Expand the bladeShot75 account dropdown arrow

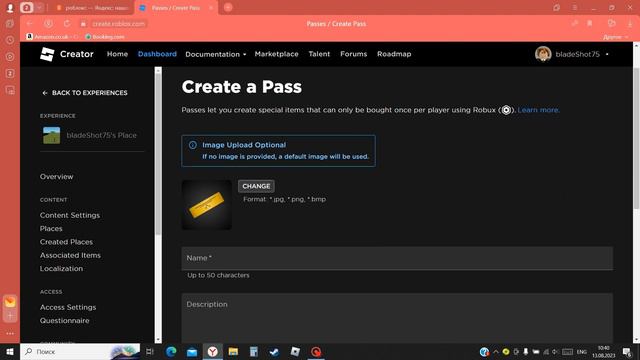pyautogui.click(x=607, y=54)
